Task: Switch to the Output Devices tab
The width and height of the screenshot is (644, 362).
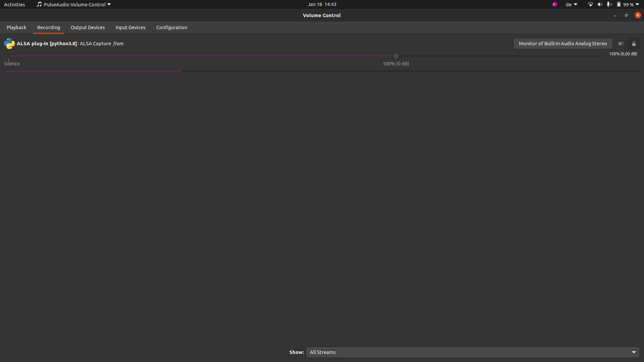Action: [88, 27]
